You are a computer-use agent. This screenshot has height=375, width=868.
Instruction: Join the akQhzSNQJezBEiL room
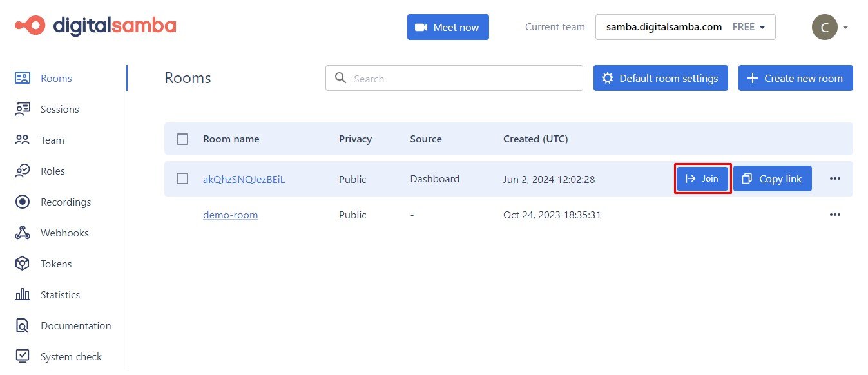click(702, 178)
